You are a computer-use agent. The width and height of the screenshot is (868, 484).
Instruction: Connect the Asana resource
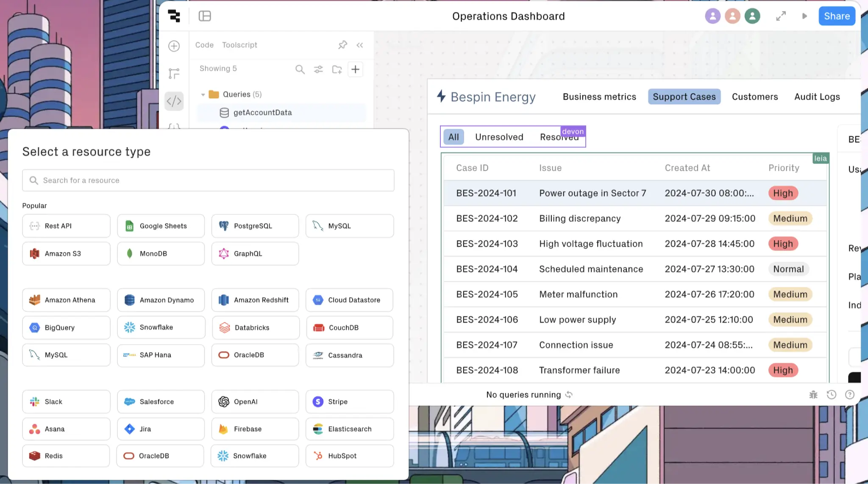tap(66, 429)
